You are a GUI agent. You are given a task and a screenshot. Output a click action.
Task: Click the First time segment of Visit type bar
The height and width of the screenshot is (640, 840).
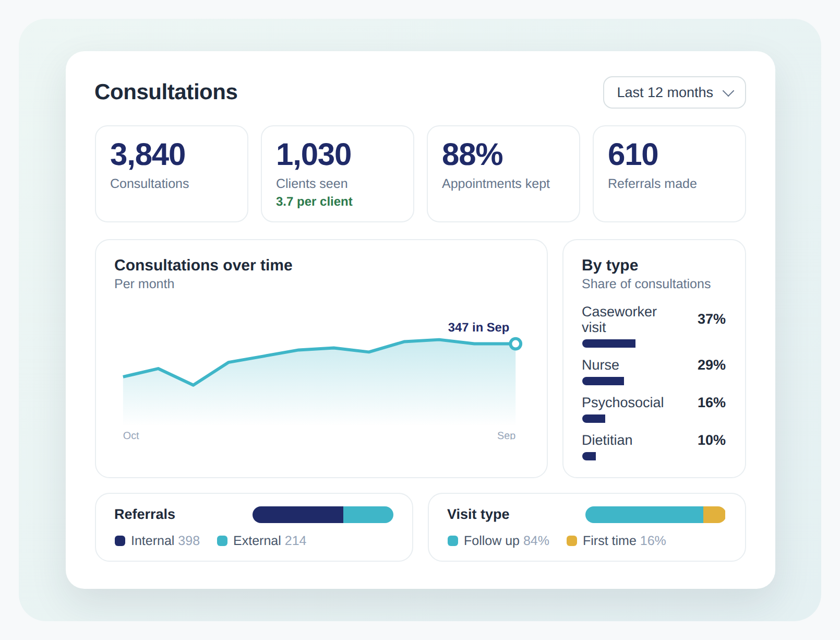[x=714, y=515]
